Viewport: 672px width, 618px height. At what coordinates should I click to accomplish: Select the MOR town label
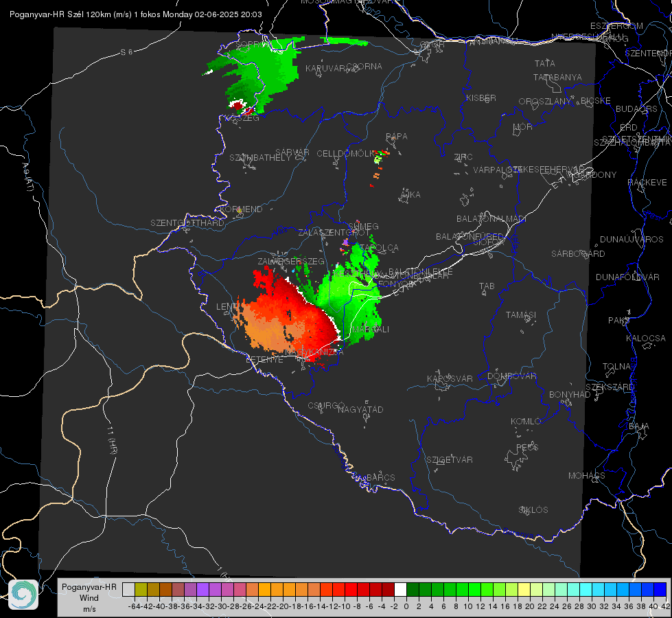(523, 126)
